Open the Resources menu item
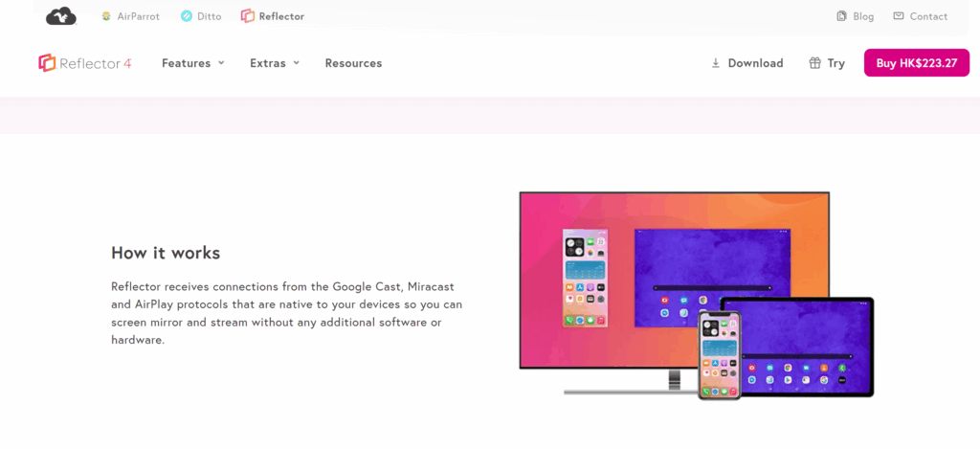This screenshot has width=980, height=449. pyautogui.click(x=353, y=63)
